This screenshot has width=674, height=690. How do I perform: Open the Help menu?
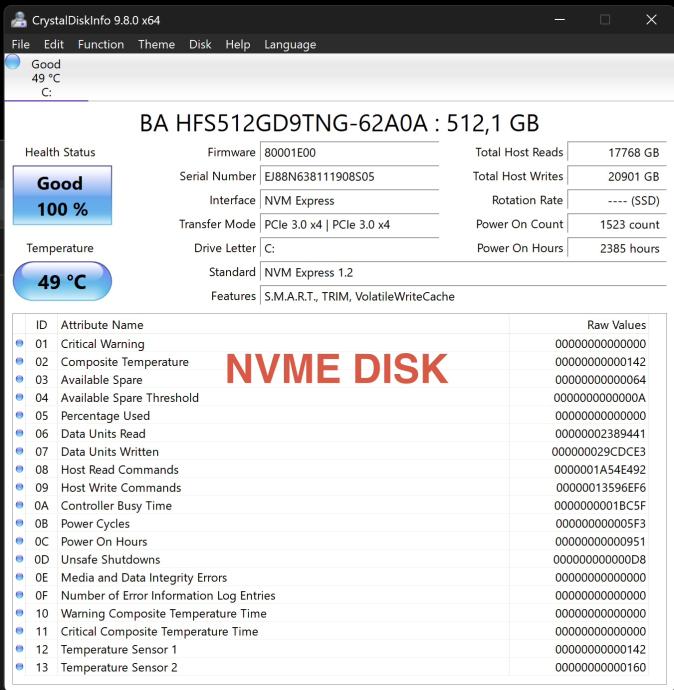(238, 44)
